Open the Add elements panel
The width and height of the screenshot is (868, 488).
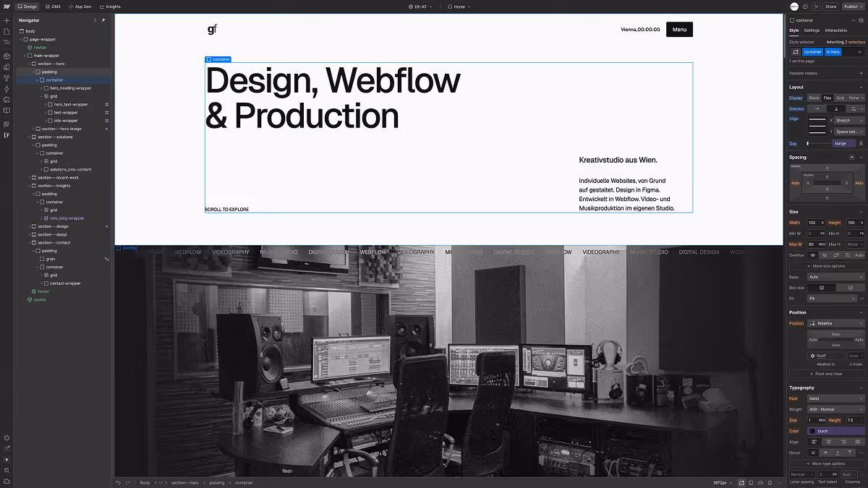(7, 20)
